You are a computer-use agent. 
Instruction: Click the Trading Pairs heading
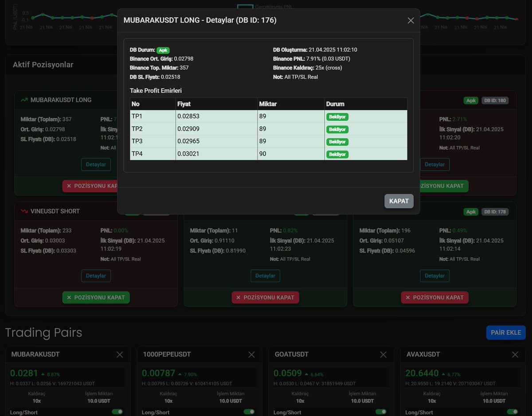(x=43, y=332)
